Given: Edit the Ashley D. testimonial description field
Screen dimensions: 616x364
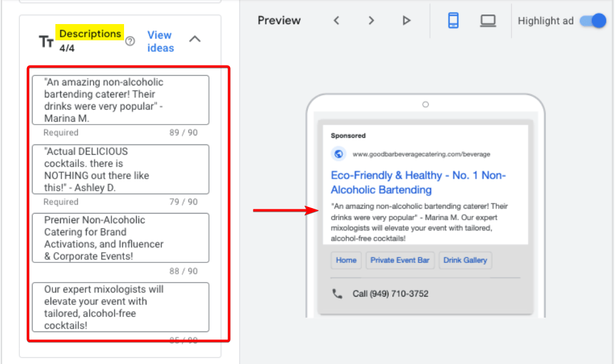Looking at the screenshot, I should (120, 169).
